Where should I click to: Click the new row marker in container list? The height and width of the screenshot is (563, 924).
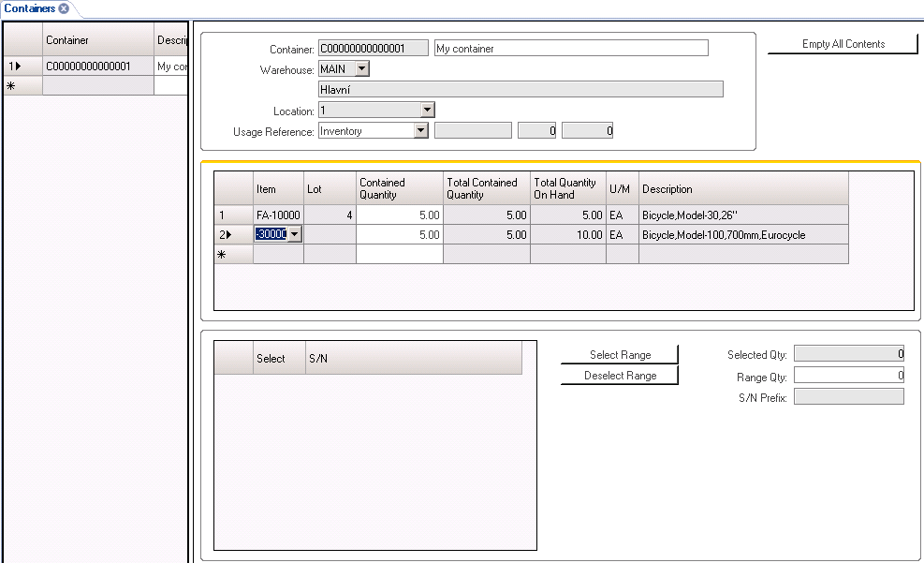coord(23,85)
